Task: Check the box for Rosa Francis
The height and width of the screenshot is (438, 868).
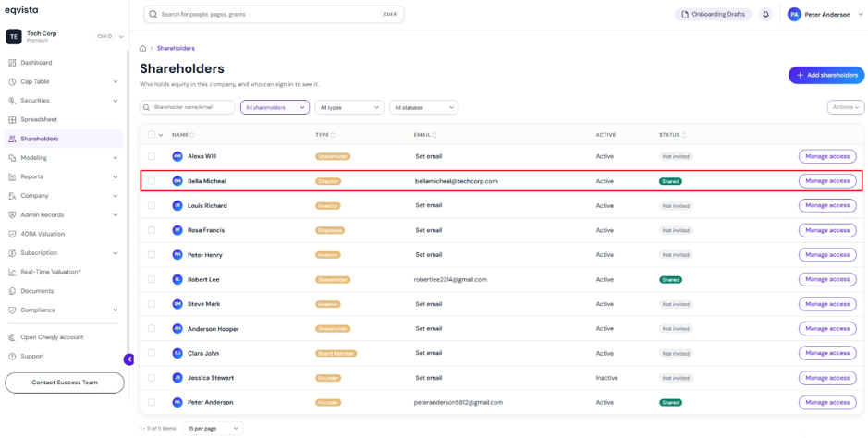Action: (x=152, y=230)
